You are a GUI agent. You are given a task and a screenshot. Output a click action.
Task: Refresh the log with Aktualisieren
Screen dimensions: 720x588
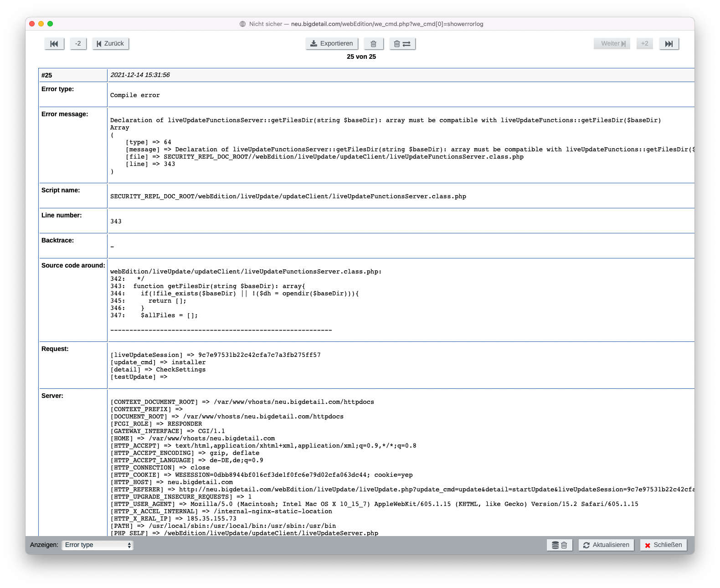(607, 545)
